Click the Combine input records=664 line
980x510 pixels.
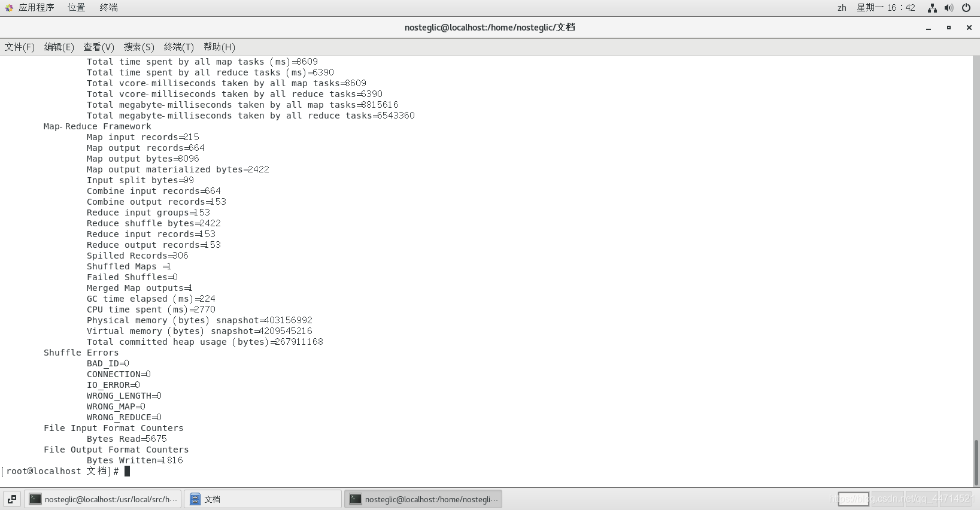[x=154, y=191]
